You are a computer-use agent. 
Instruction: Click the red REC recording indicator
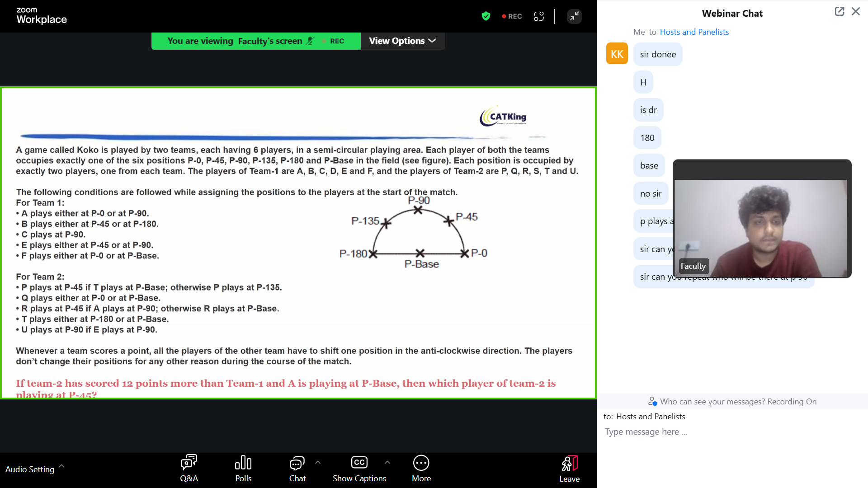pos(512,16)
